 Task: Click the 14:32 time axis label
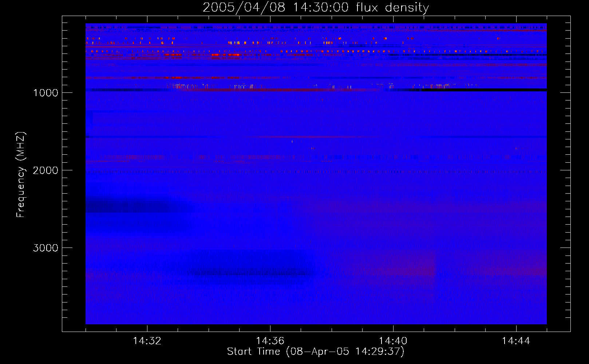pyautogui.click(x=147, y=341)
